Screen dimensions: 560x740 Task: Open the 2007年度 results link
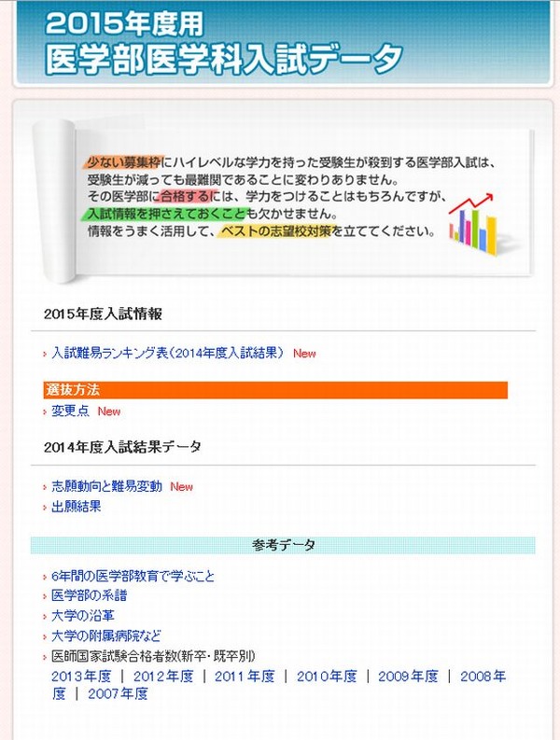[118, 693]
